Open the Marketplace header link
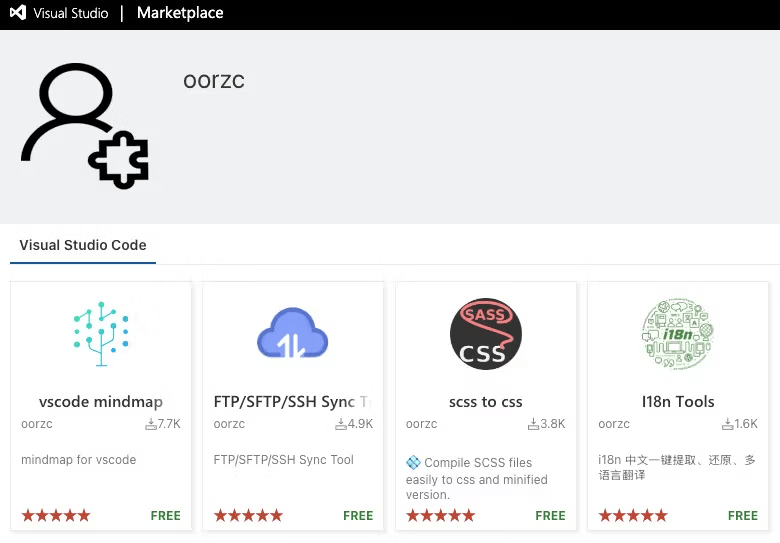780x543 pixels. pos(180,14)
